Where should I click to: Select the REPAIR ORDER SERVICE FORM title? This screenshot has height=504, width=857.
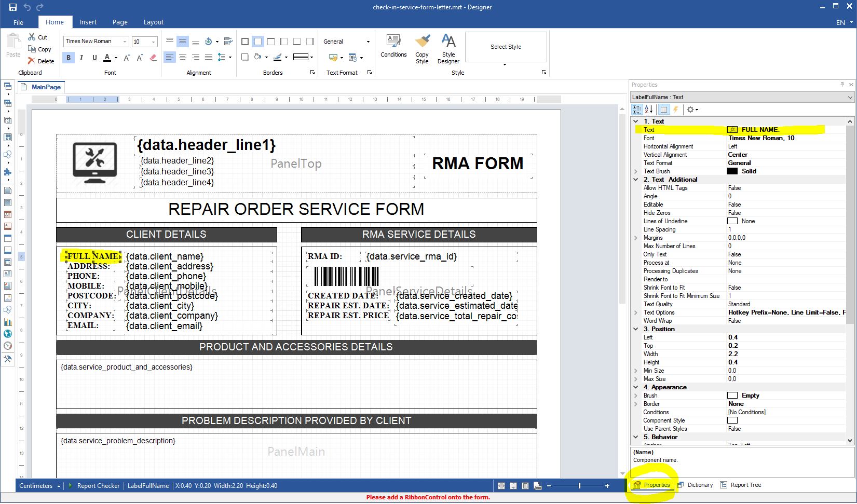pos(296,209)
